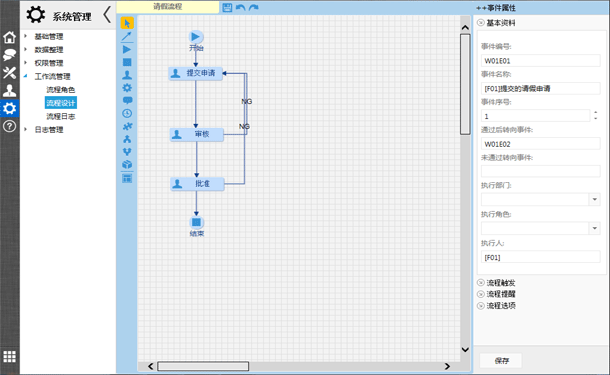Click the 提交申请 flow node
Screen dimensions: 610x375
[196, 73]
